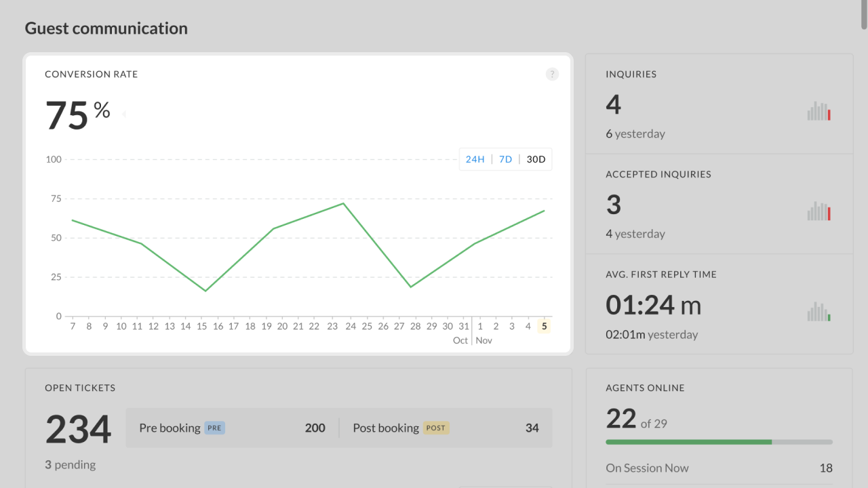The width and height of the screenshot is (868, 488).
Task: Click the yellow POST badge
Action: coord(436,428)
